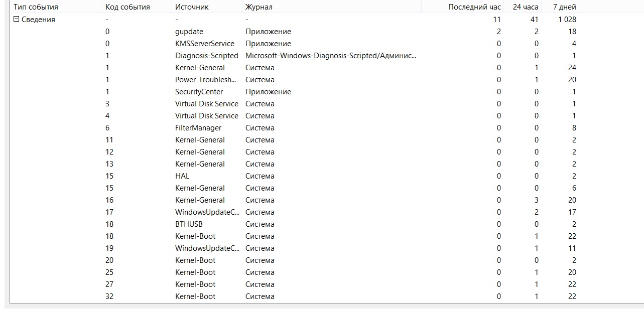Select the Kernel-General row with code 16
This screenshot has width=644, height=309.
click(x=200, y=200)
